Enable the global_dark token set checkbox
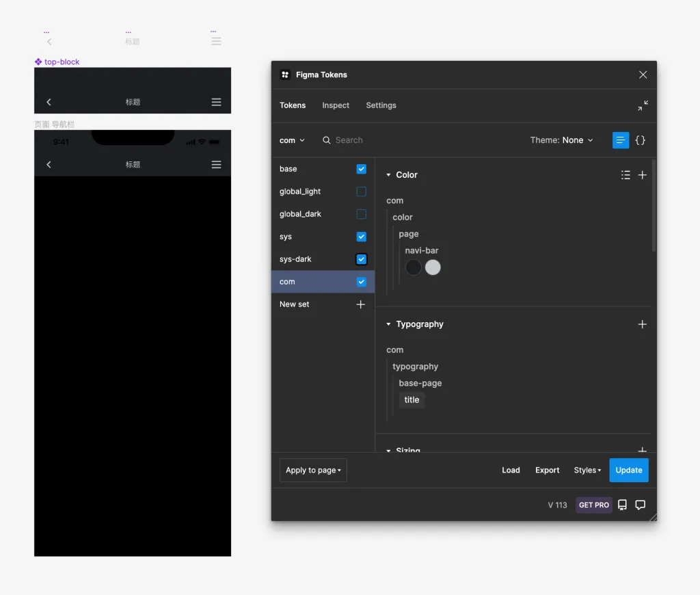Screen dimensions: 700x595 coord(361,214)
